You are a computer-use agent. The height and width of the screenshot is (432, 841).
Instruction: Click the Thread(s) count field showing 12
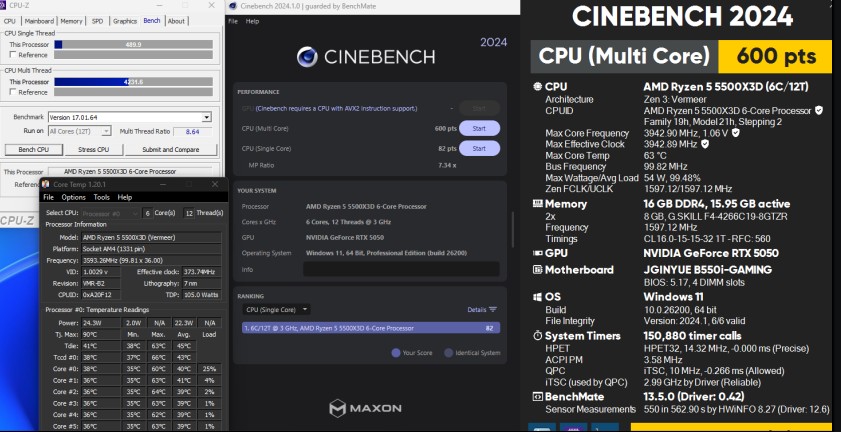(x=188, y=213)
